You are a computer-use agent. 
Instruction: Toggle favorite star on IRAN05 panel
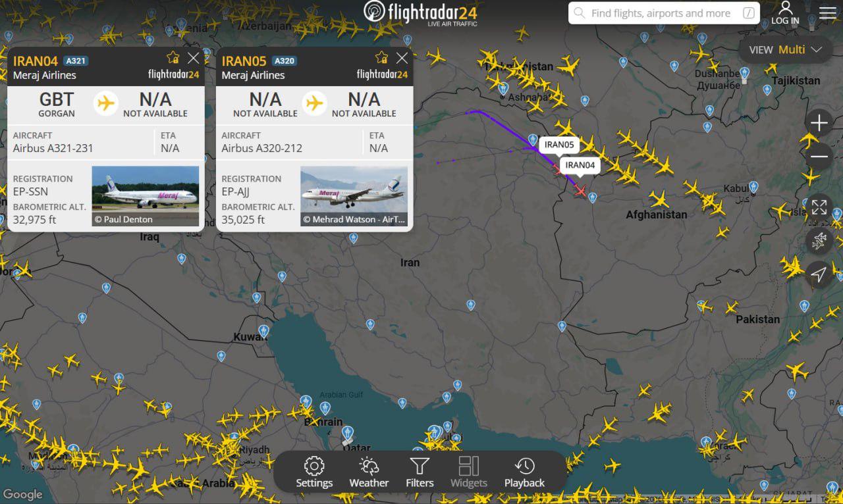(x=382, y=58)
